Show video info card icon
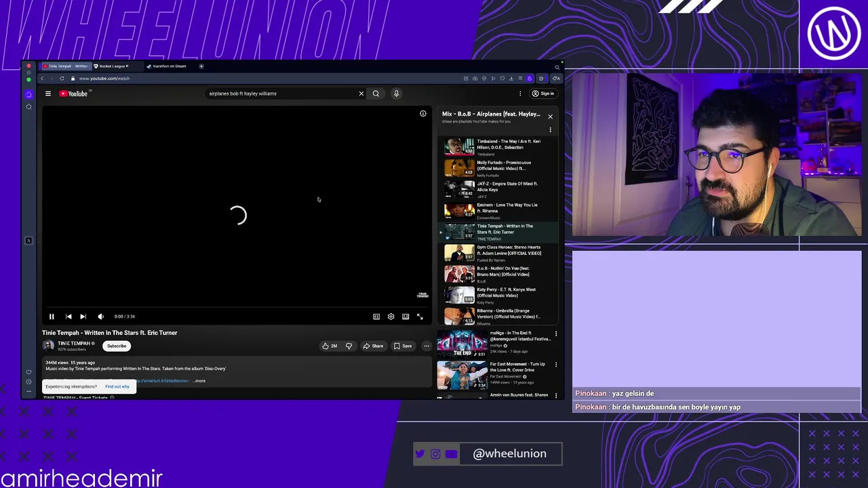The image size is (868, 488). pyautogui.click(x=423, y=113)
